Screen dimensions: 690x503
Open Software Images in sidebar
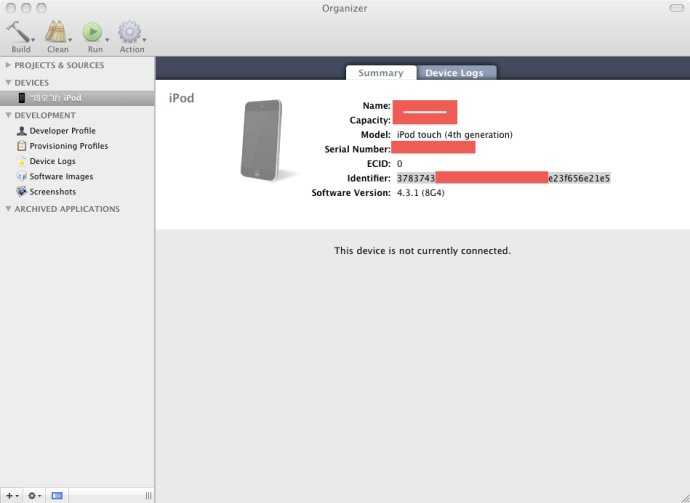coord(61,176)
